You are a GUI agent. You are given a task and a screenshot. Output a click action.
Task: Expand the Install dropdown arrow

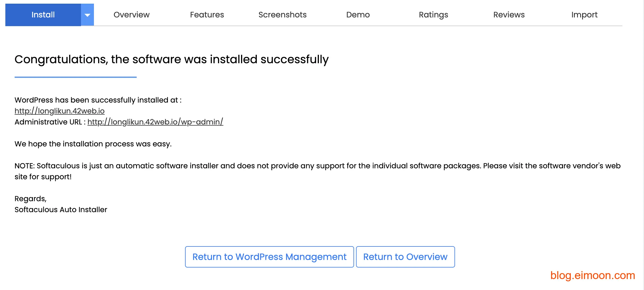[x=87, y=15]
